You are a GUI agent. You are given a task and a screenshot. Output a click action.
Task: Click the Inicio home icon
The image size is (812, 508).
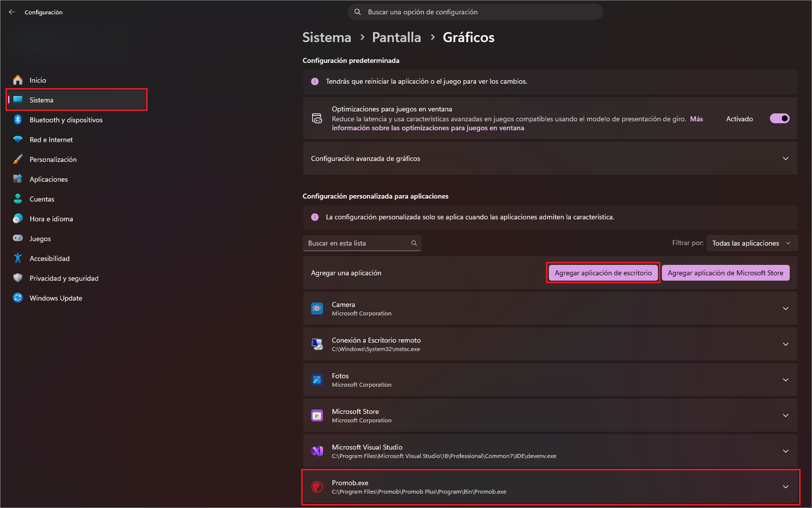[18, 80]
